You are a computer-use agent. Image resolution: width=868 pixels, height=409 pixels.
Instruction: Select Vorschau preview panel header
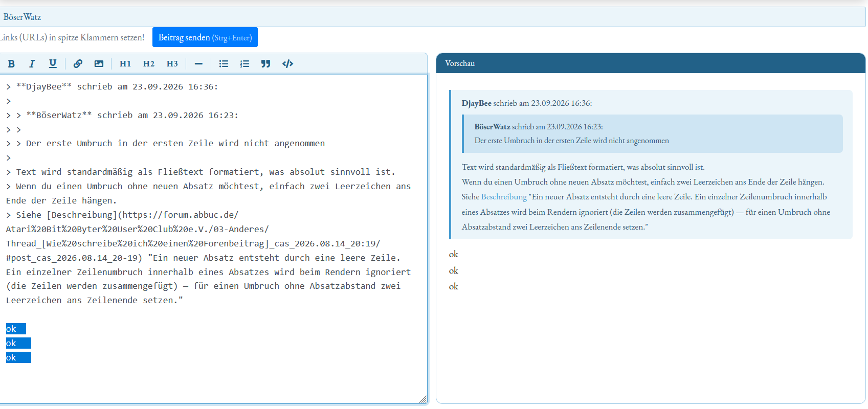(x=651, y=63)
